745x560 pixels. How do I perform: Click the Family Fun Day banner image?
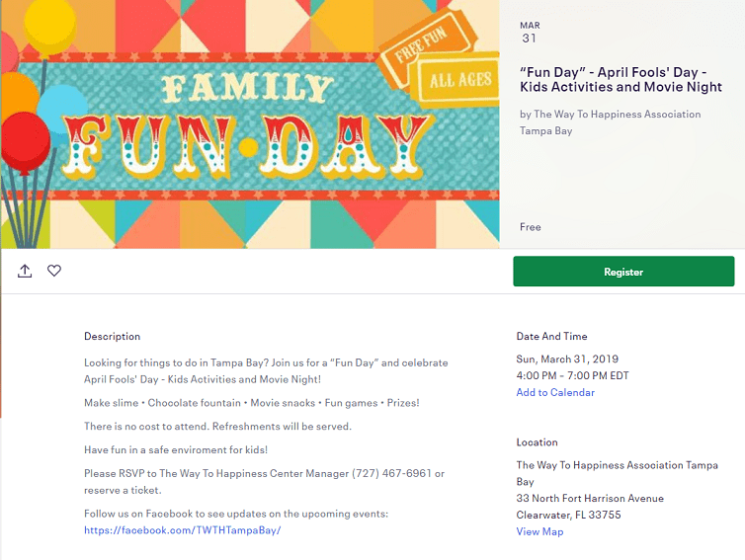click(x=250, y=124)
